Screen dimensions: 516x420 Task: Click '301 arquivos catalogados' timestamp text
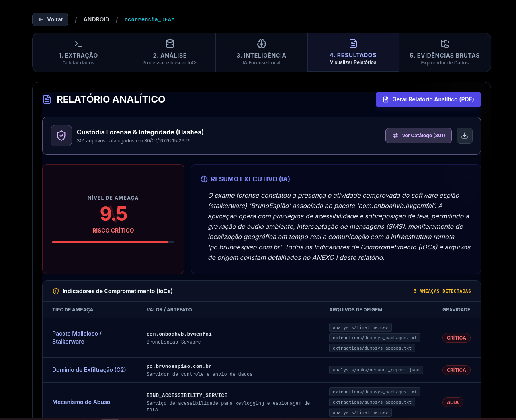click(133, 141)
